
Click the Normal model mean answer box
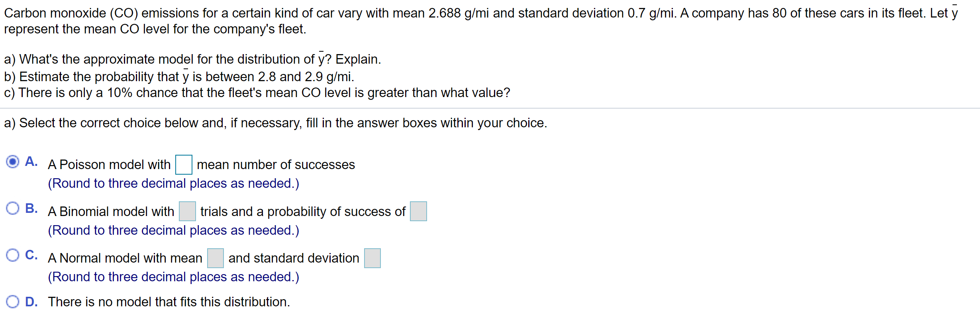point(215,257)
